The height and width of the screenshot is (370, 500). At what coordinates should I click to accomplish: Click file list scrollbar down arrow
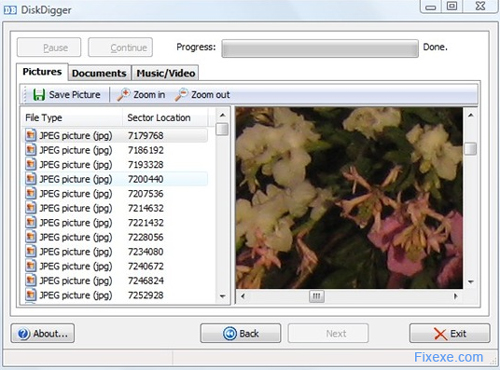point(222,296)
